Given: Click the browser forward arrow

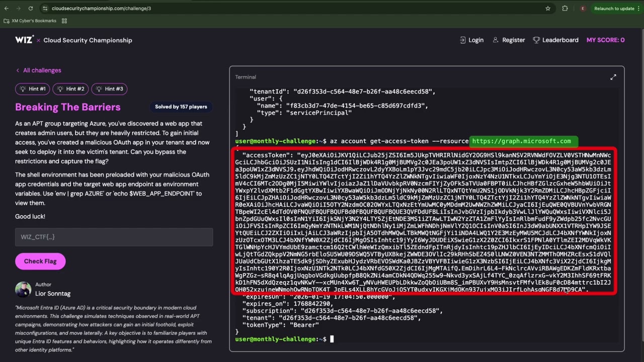Looking at the screenshot, I should pos(19,9).
